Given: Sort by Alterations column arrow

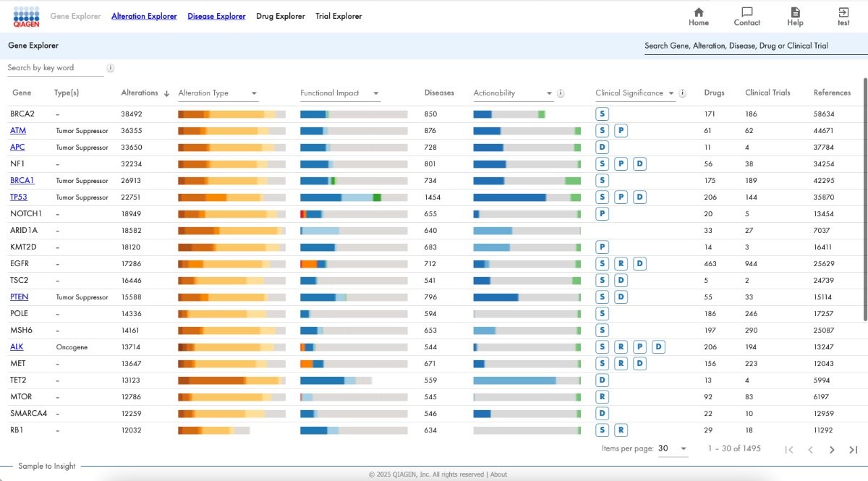Looking at the screenshot, I should pyautogui.click(x=166, y=93).
